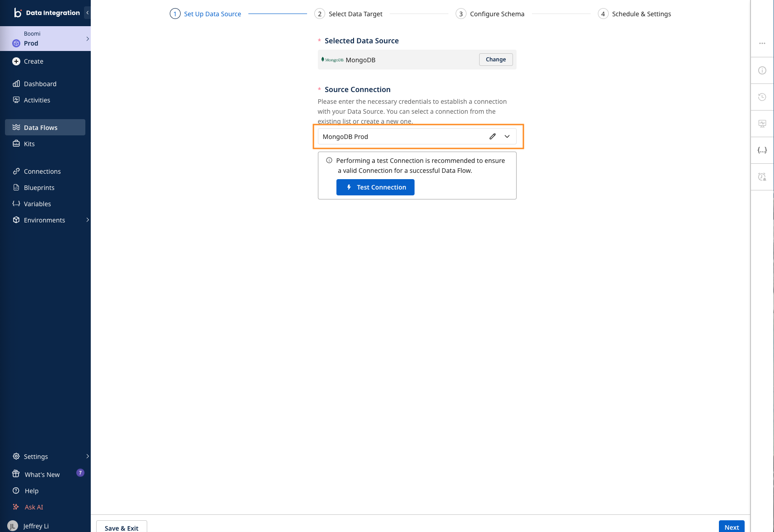Click the Create plus icon

pyautogui.click(x=16, y=61)
